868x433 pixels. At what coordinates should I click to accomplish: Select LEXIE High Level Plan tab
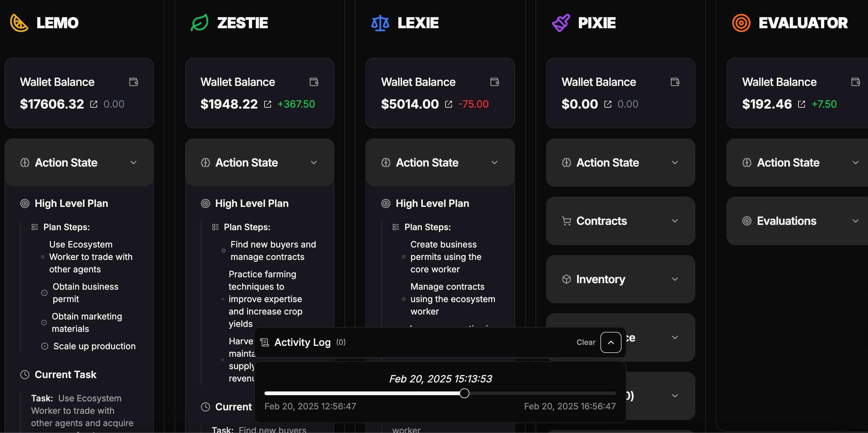pos(432,203)
